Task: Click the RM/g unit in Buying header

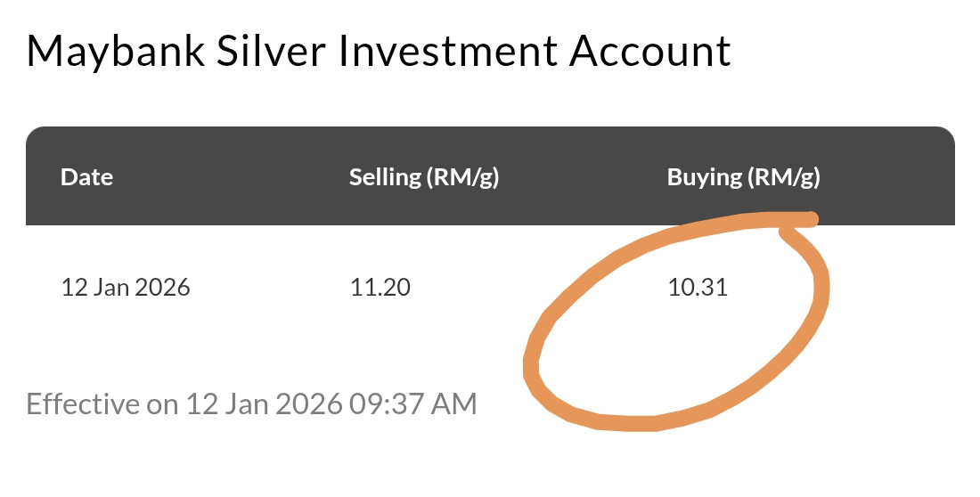Action: 784,176
